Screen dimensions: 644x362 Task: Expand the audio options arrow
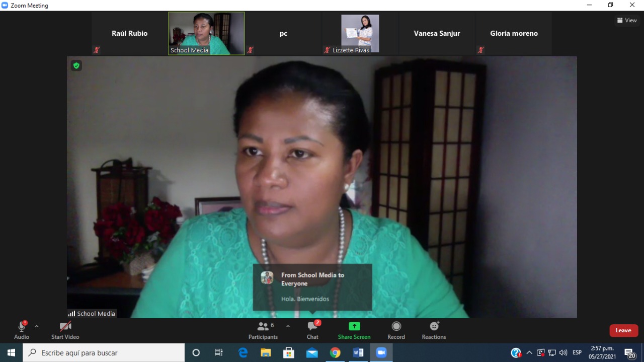[37, 326]
